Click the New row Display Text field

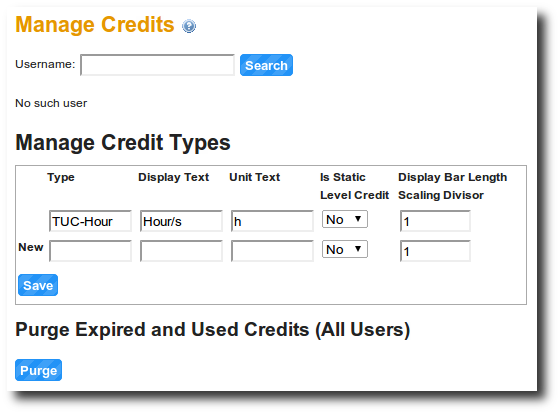(x=181, y=251)
